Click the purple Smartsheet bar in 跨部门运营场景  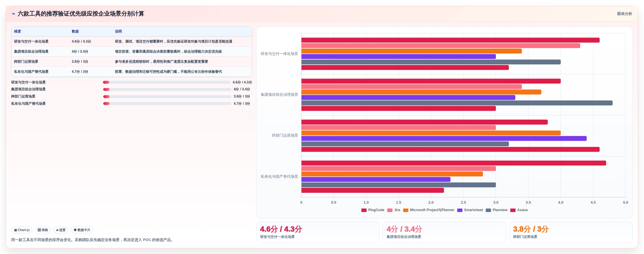pos(444,138)
